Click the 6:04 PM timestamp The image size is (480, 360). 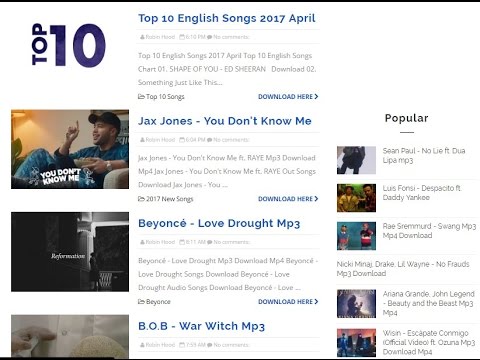coord(195,140)
